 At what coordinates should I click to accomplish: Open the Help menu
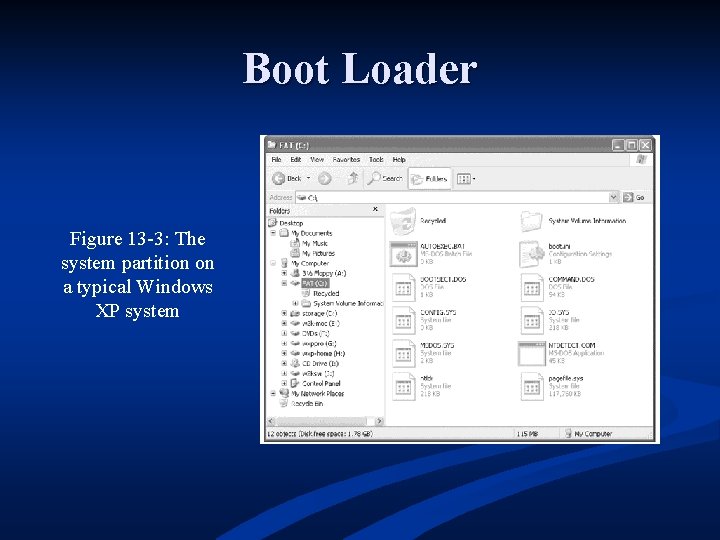click(399, 160)
